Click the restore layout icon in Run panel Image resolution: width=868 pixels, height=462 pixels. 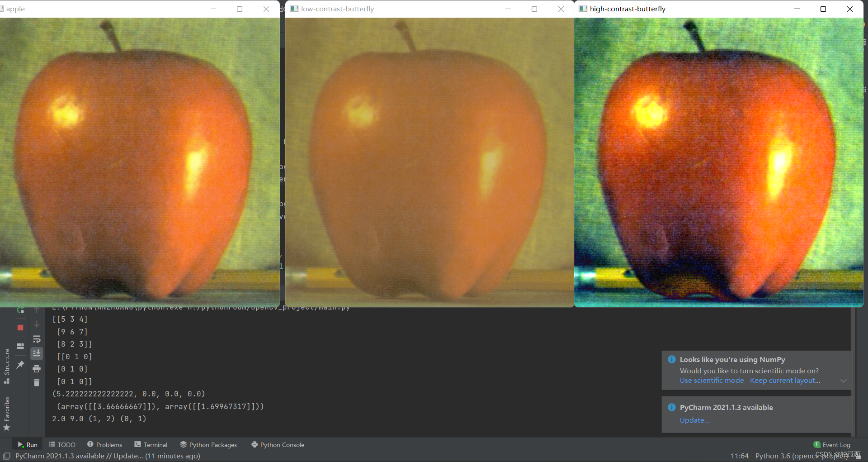[20, 346]
